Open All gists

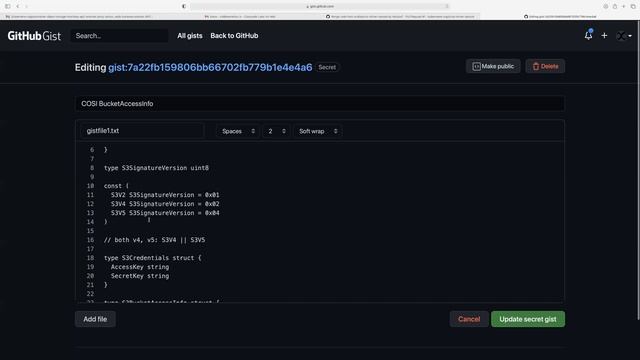tap(190, 36)
